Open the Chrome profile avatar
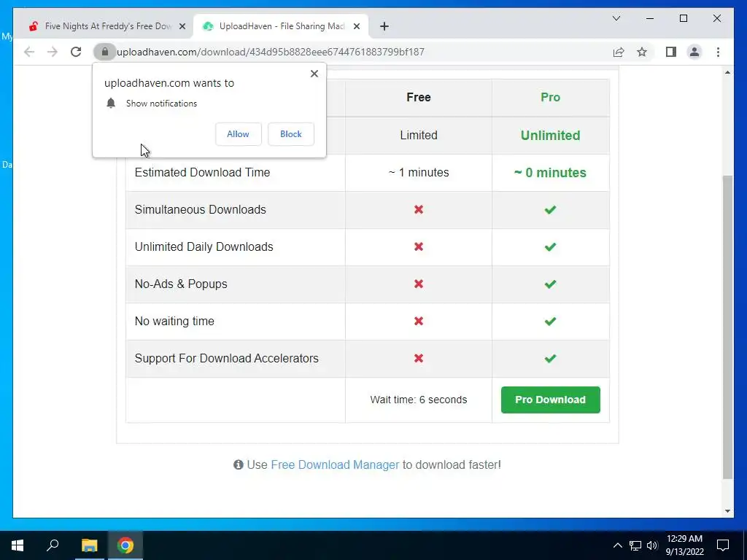 point(694,52)
